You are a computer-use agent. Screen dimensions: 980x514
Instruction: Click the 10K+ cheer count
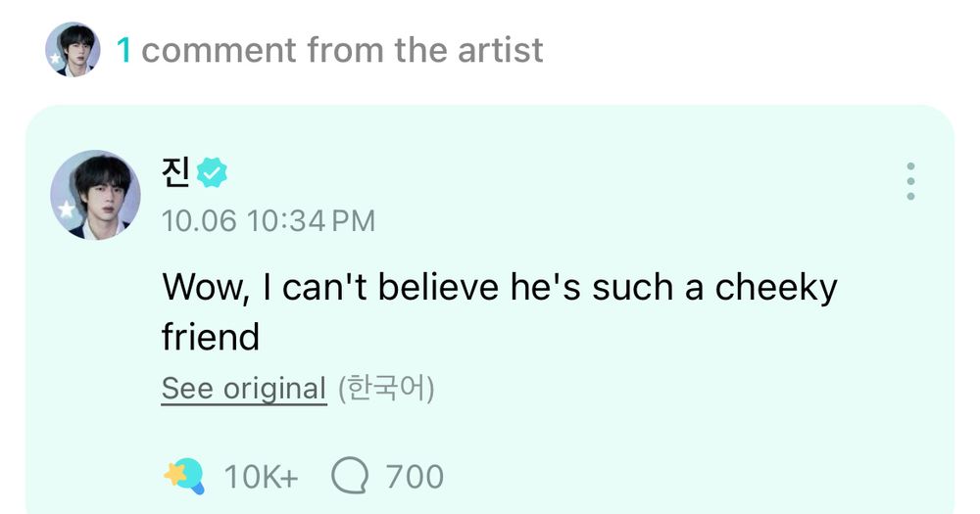[261, 478]
